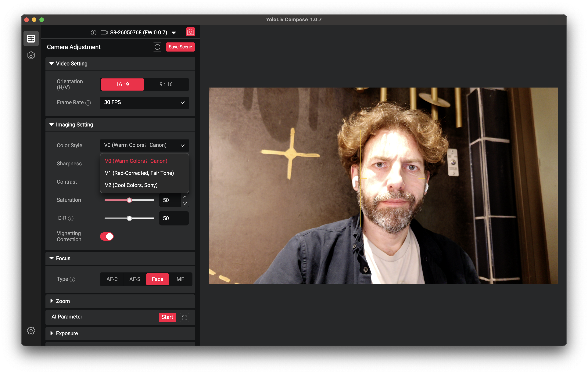Click the D-R slider handle

tap(129, 218)
